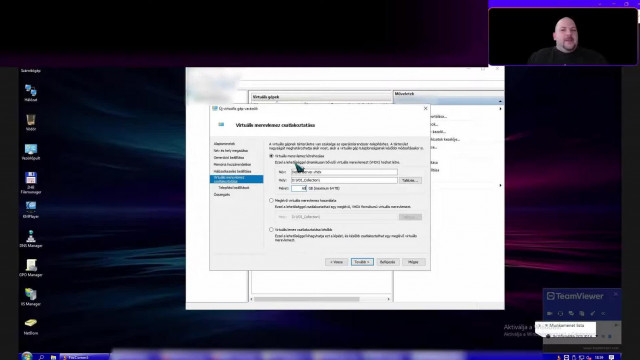This screenshot has width=640, height=360.
Task: Open taskbar search magnifier
Action: (x=42, y=357)
